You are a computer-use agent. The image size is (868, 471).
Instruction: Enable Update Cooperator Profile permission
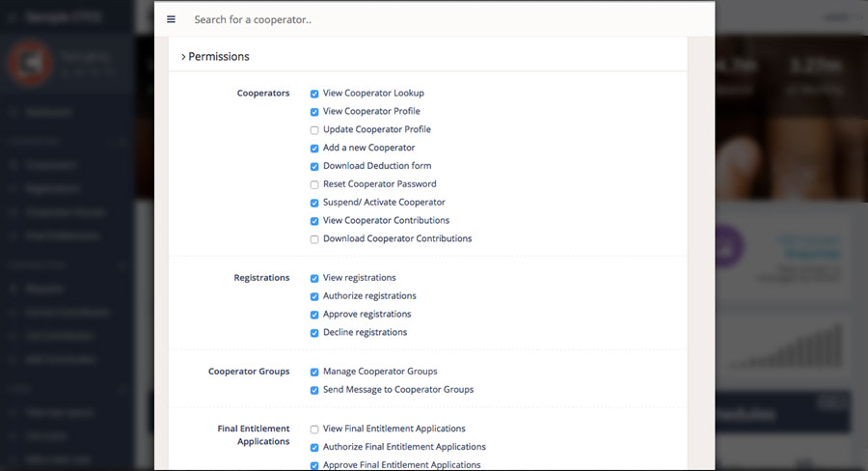(314, 130)
